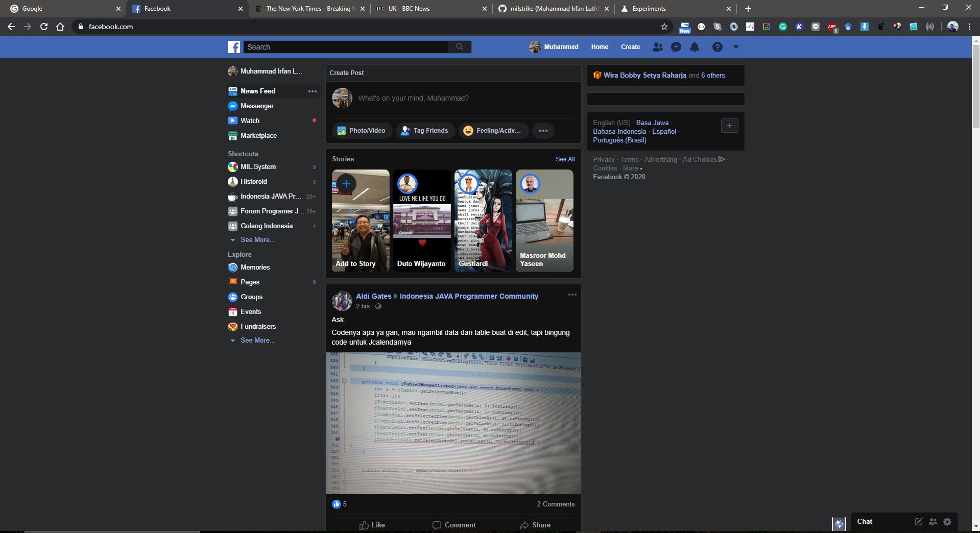Click new message compose icon in Chat
Viewport: 980px width, 533px height.
(918, 521)
